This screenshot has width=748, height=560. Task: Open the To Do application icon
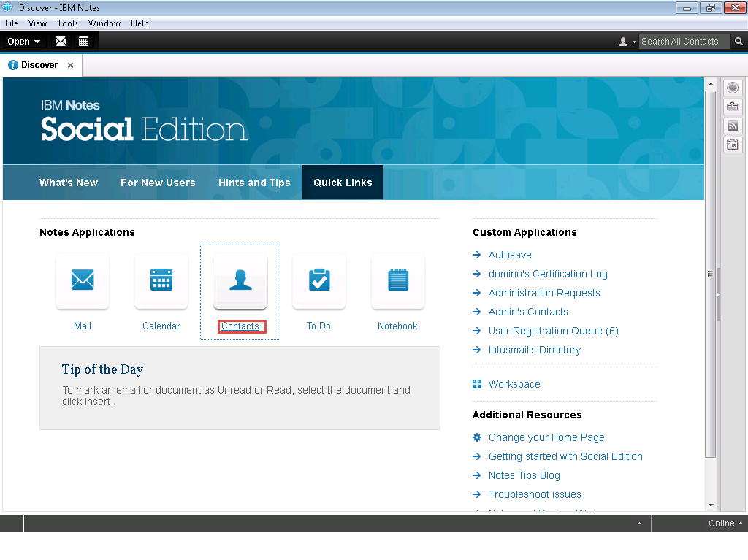pyautogui.click(x=318, y=280)
